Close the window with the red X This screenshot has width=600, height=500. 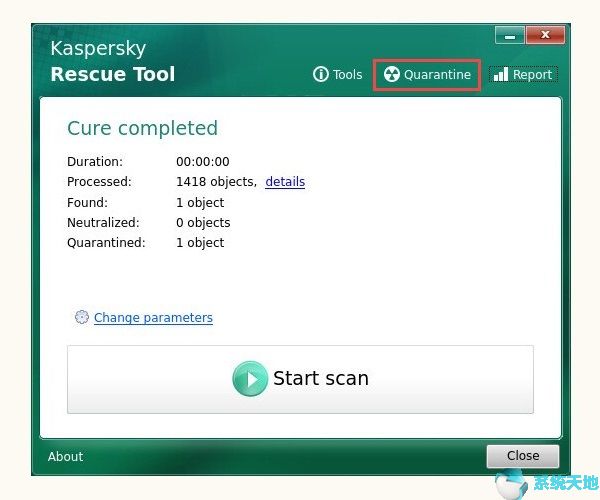pos(545,35)
